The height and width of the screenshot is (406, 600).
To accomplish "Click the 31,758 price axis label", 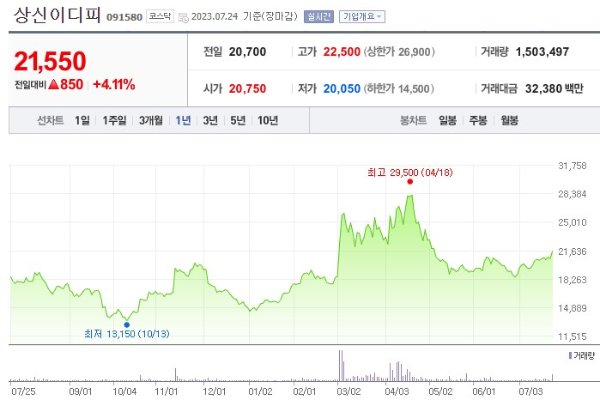I will (572, 166).
